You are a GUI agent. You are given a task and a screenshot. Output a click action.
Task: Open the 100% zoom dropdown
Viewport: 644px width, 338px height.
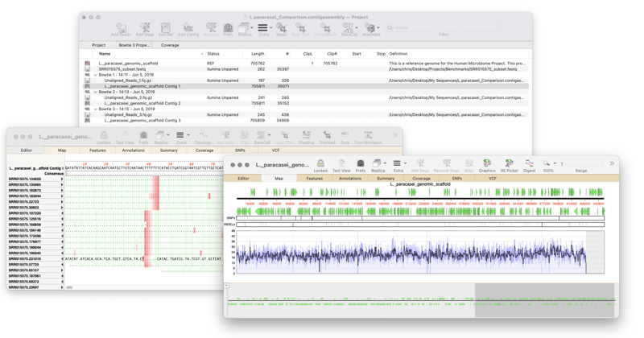coord(549,163)
